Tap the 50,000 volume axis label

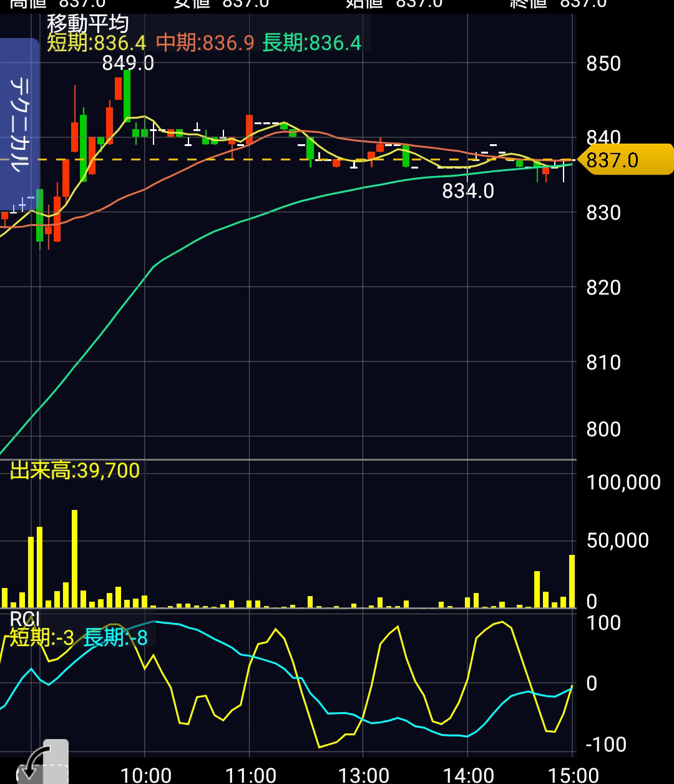coord(618,541)
